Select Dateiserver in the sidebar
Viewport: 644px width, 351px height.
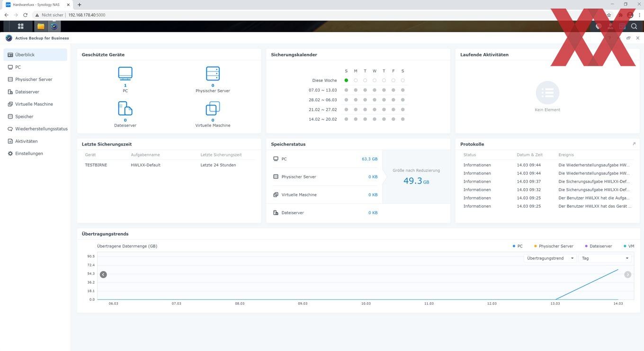36,92
